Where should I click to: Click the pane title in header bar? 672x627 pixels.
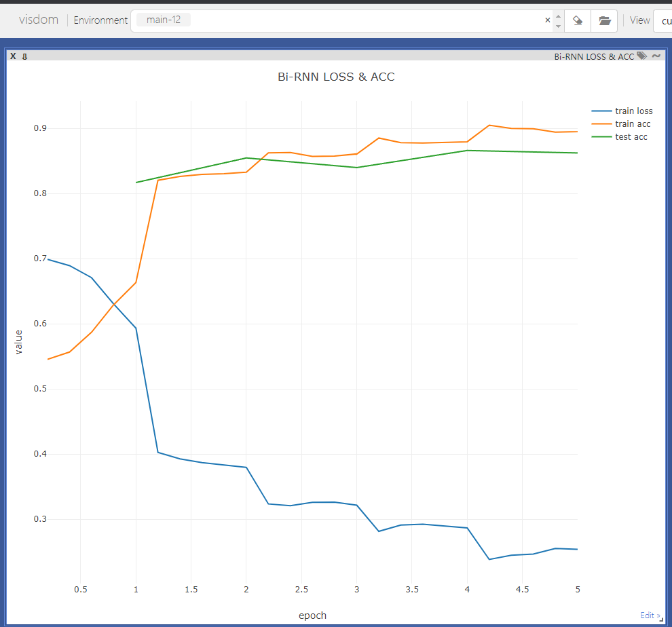(594, 56)
